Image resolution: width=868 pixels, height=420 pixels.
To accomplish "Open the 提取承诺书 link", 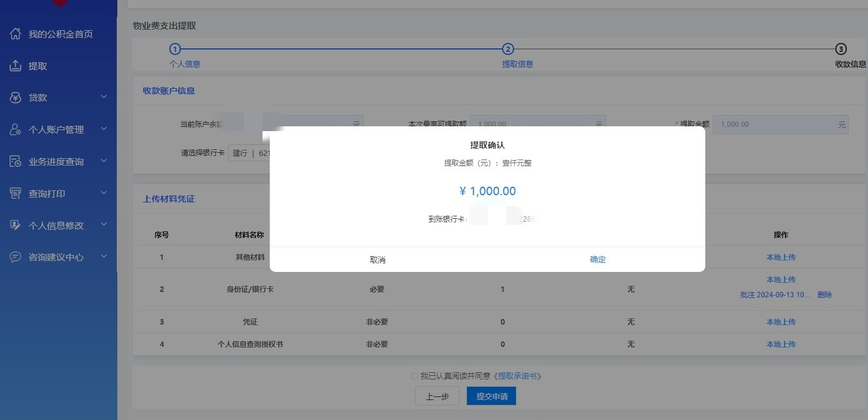I will tap(518, 376).
